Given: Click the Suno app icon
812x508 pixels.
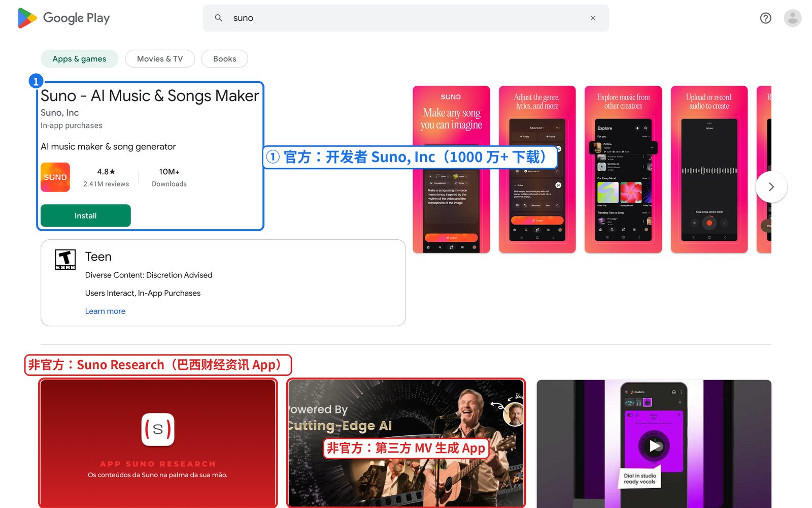Looking at the screenshot, I should coord(55,177).
